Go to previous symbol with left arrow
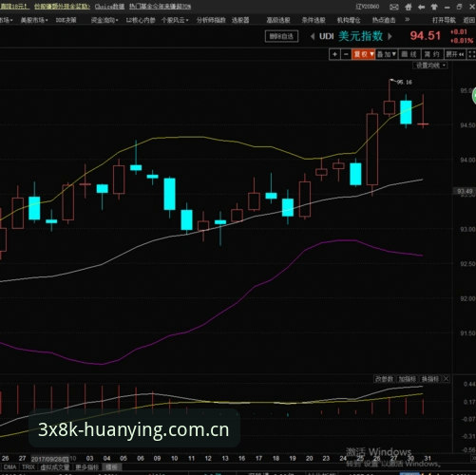 313,36
